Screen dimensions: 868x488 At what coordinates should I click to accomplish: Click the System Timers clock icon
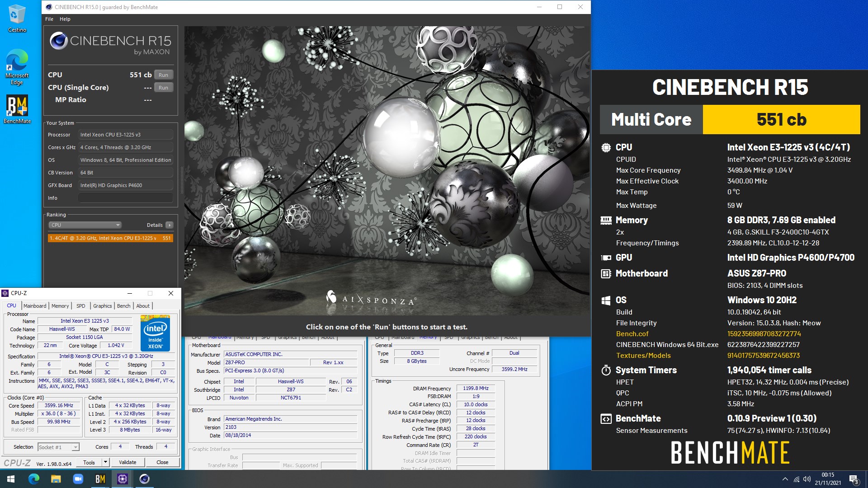(x=606, y=370)
